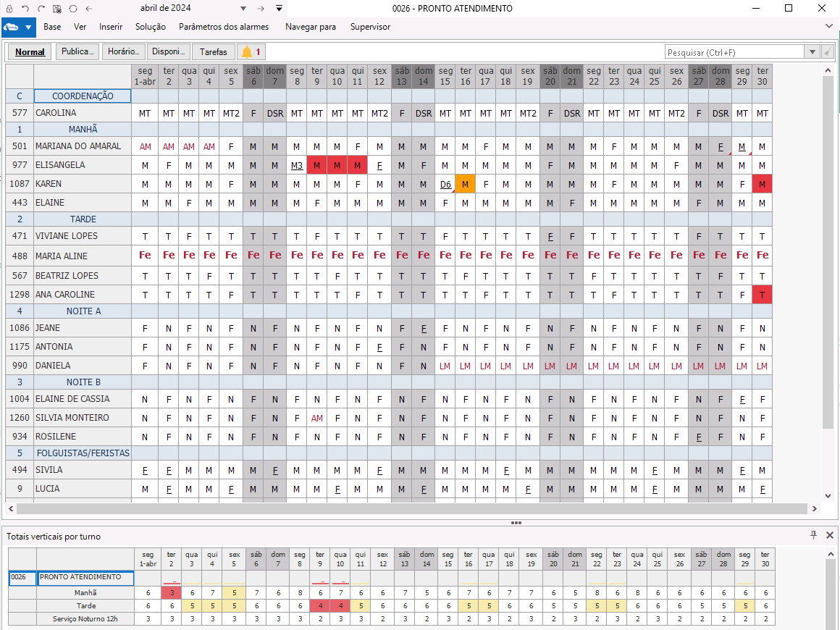
Task: Select Karen's orange M cell on ter 16
Action: [x=466, y=184]
